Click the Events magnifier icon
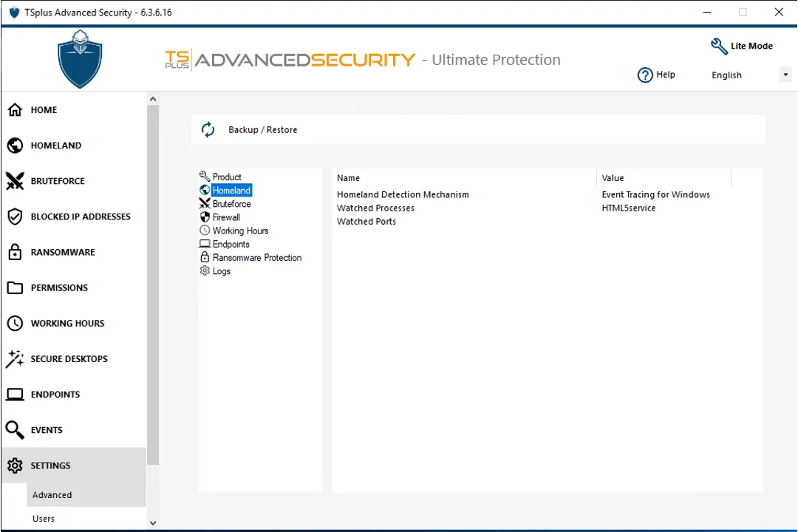The image size is (798, 532). tap(15, 429)
